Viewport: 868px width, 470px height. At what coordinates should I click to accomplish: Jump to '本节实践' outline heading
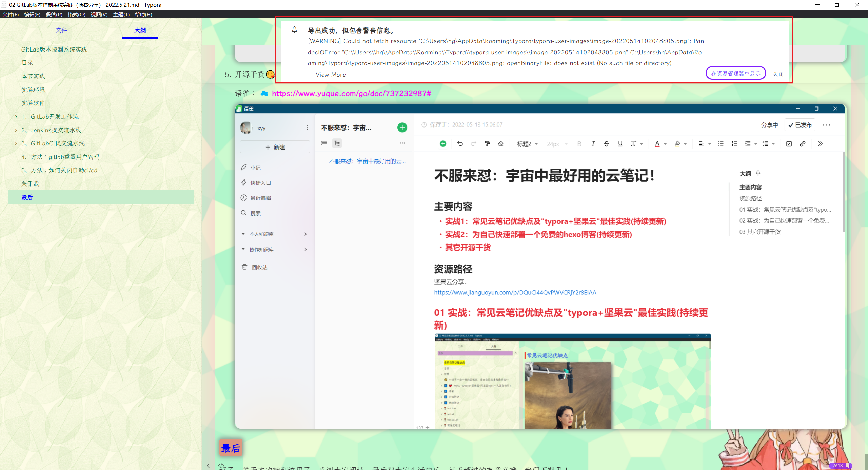(x=33, y=76)
